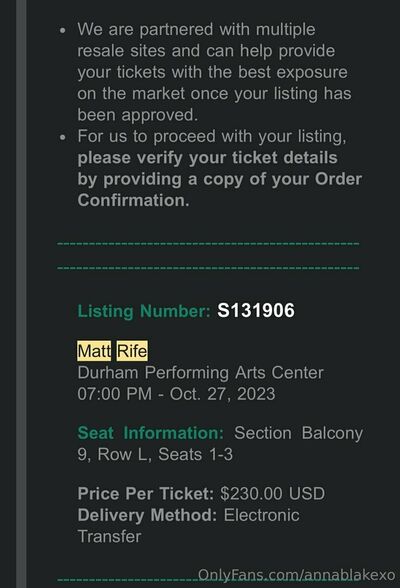The height and width of the screenshot is (588, 400).
Task: Click the $230.00 USD price
Action: 273,494
